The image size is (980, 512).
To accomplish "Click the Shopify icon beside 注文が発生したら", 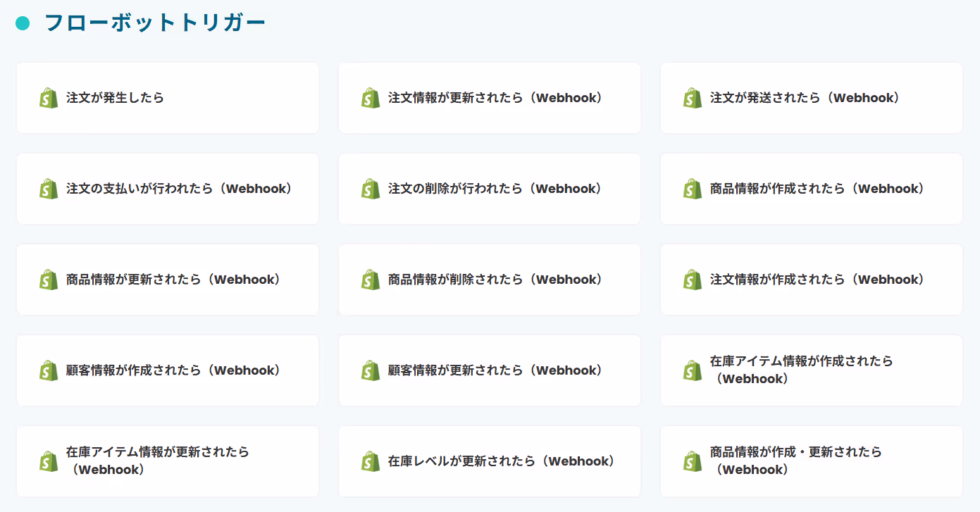I will point(49,98).
